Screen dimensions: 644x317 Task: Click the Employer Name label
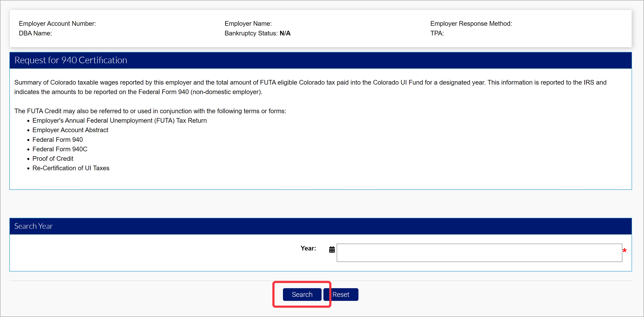(248, 24)
